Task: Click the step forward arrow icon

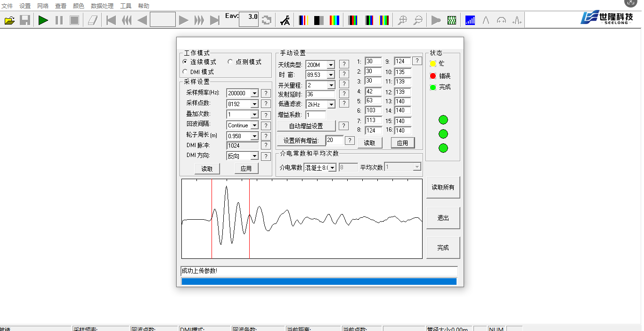Action: point(184,20)
